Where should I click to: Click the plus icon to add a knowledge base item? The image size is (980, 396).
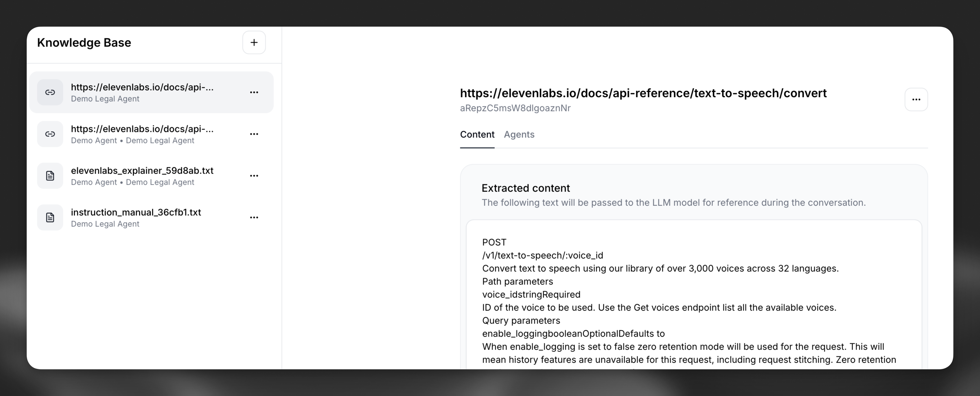click(254, 42)
